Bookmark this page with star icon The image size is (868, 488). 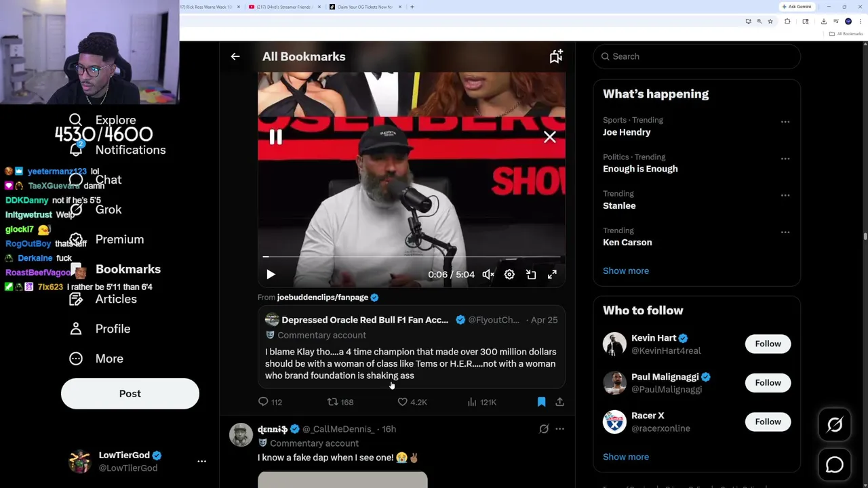pos(770,21)
